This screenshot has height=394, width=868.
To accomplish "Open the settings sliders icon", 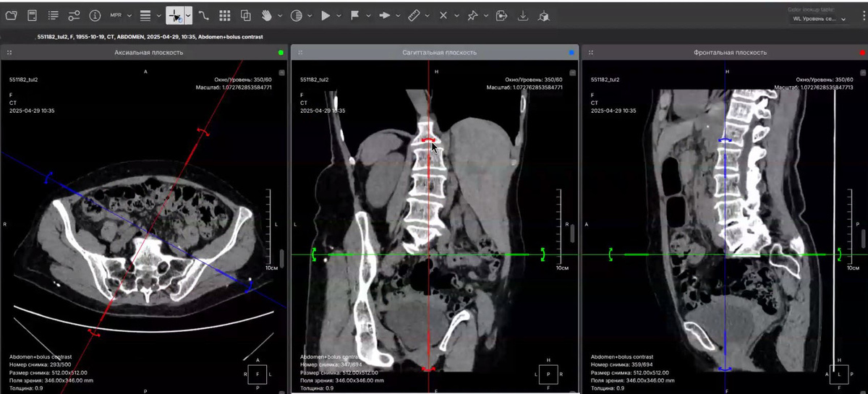I will pyautogui.click(x=74, y=15).
